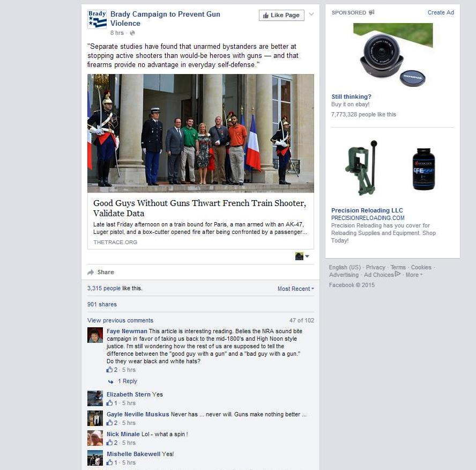Click the reply arrow under Faye's comment
The height and width of the screenshot is (470, 476).
(x=111, y=381)
